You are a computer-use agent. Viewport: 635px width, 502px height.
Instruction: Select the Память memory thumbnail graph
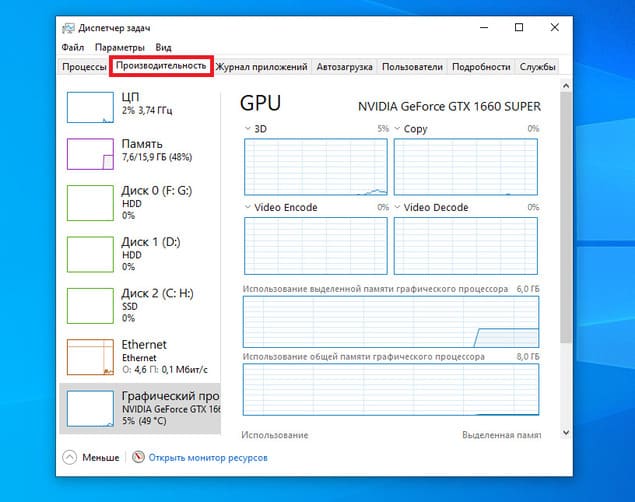tap(90, 154)
